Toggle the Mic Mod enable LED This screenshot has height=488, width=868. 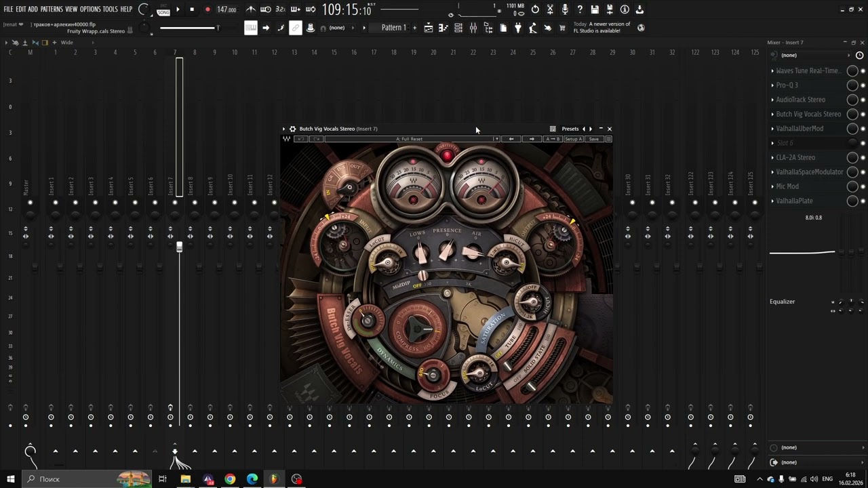click(x=863, y=186)
